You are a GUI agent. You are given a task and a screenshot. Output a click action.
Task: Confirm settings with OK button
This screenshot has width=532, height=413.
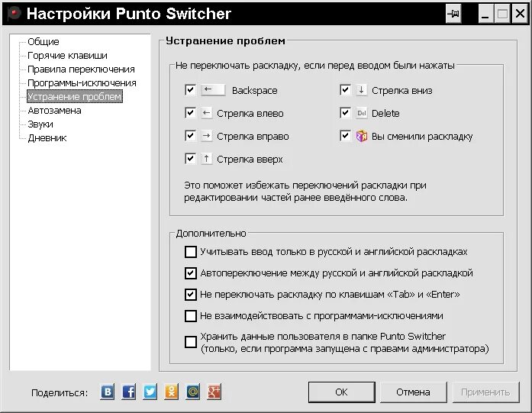click(x=342, y=392)
